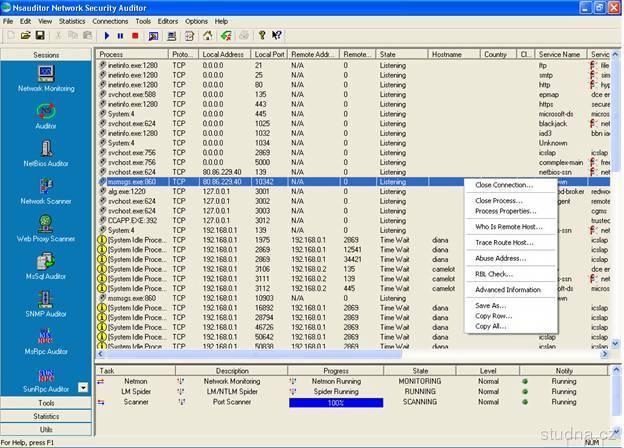The height and width of the screenshot is (448, 624).
Task: Expand the Statistics panel in sidebar
Action: pyautogui.click(x=46, y=416)
